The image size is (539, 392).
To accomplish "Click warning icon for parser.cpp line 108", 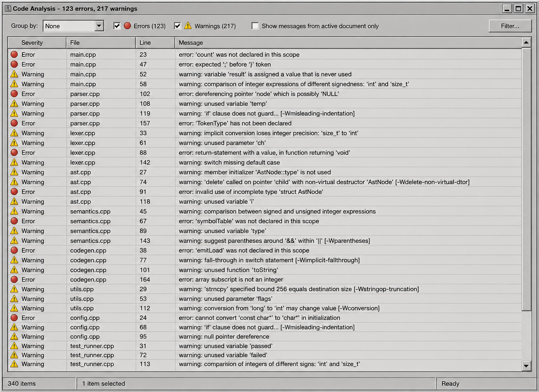I will pyautogui.click(x=14, y=104).
